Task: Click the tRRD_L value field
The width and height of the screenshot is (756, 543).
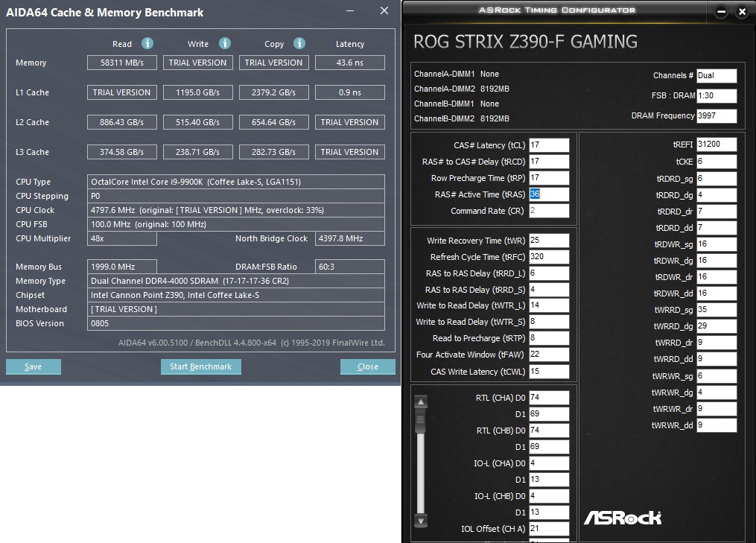Action: (x=549, y=273)
